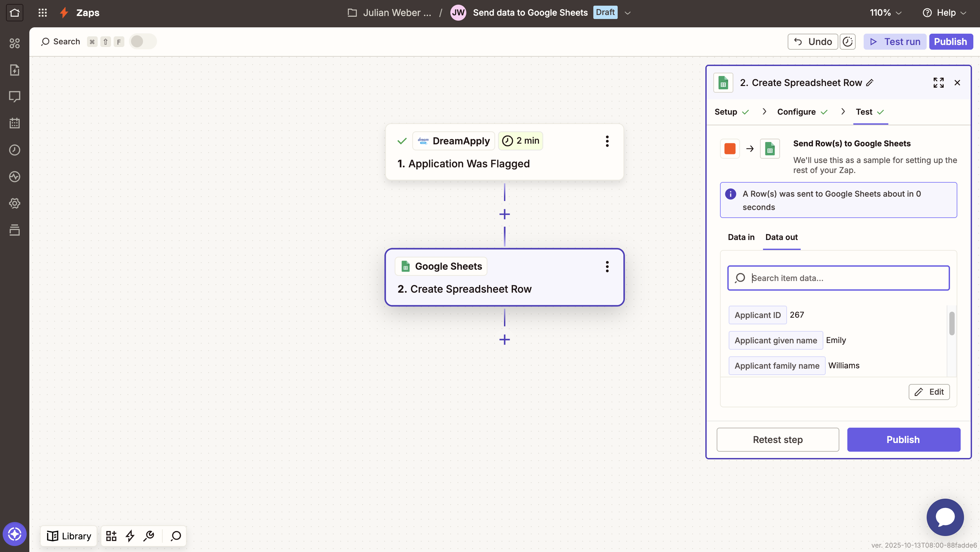Click the Send data to Google Sheets title

[530, 13]
